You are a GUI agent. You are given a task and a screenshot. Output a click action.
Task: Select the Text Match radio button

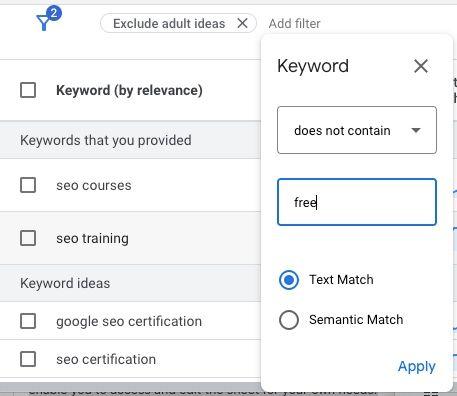click(289, 280)
